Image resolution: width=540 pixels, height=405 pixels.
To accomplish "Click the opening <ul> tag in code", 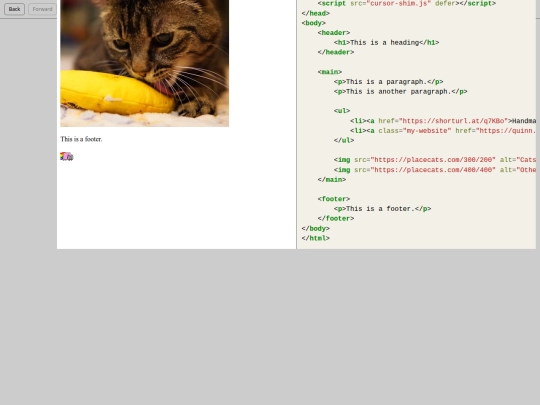I will tap(342, 111).
